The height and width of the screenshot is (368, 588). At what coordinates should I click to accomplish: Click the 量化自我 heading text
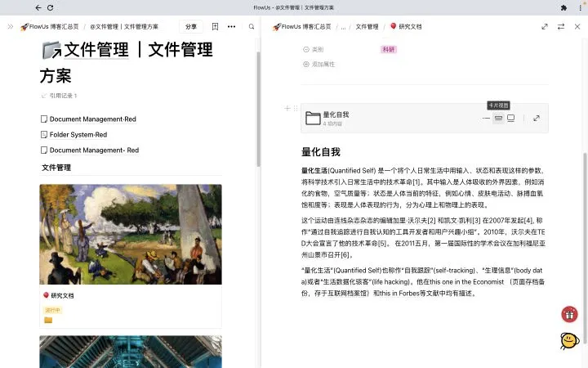click(321, 152)
